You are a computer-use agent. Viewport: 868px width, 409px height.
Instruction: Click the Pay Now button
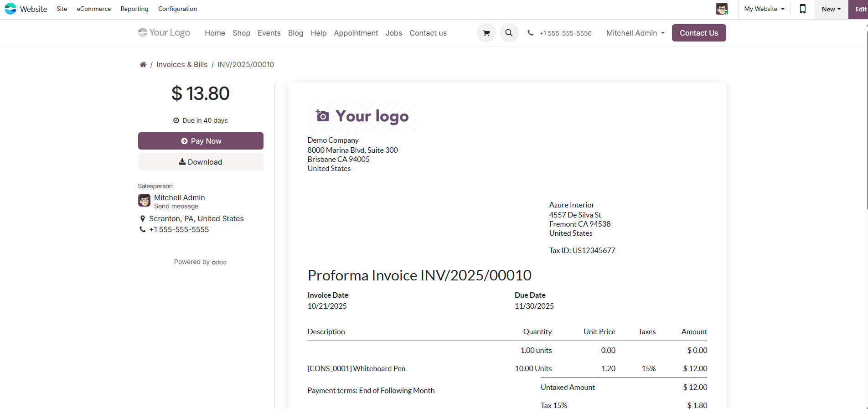201,141
